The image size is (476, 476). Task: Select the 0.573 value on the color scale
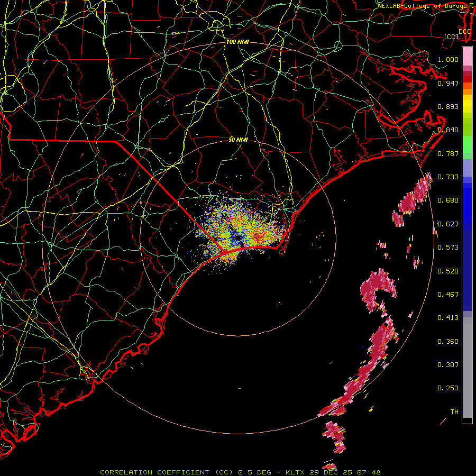[448, 248]
